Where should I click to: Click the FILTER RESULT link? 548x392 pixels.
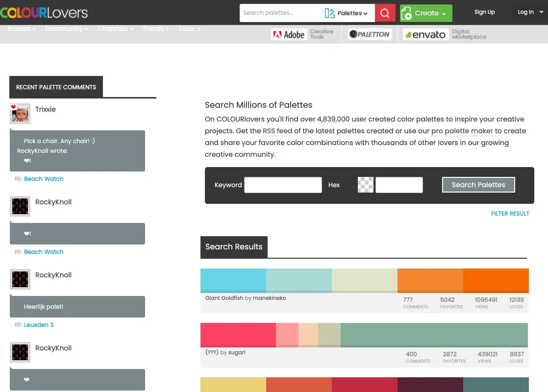coord(510,214)
